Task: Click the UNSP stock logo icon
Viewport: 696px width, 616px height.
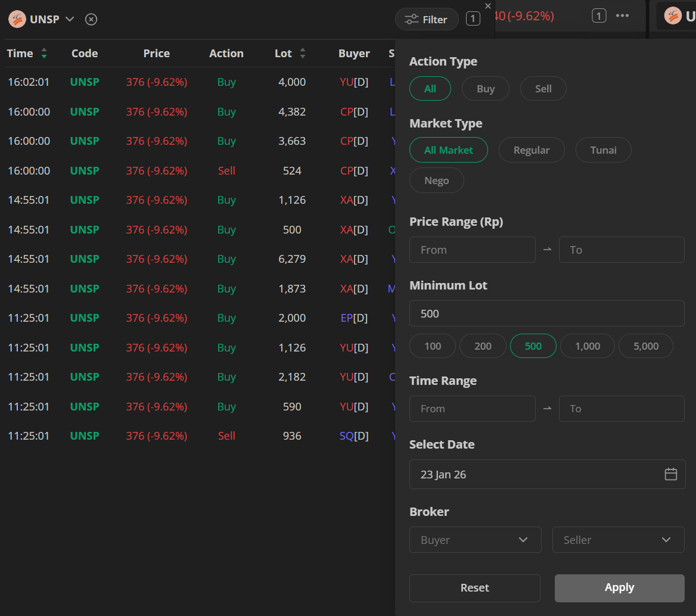Action: 17,19
